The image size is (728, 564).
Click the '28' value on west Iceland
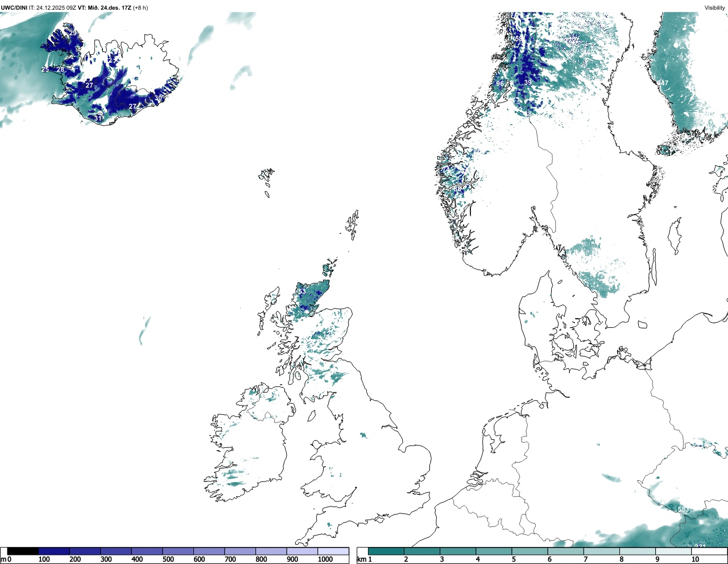tap(60, 69)
